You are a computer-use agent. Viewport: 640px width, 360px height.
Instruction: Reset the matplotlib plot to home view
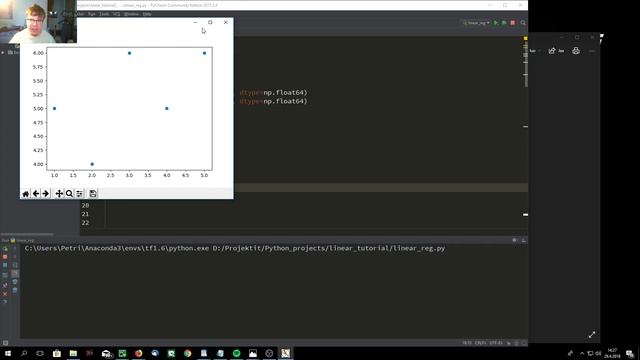26,193
